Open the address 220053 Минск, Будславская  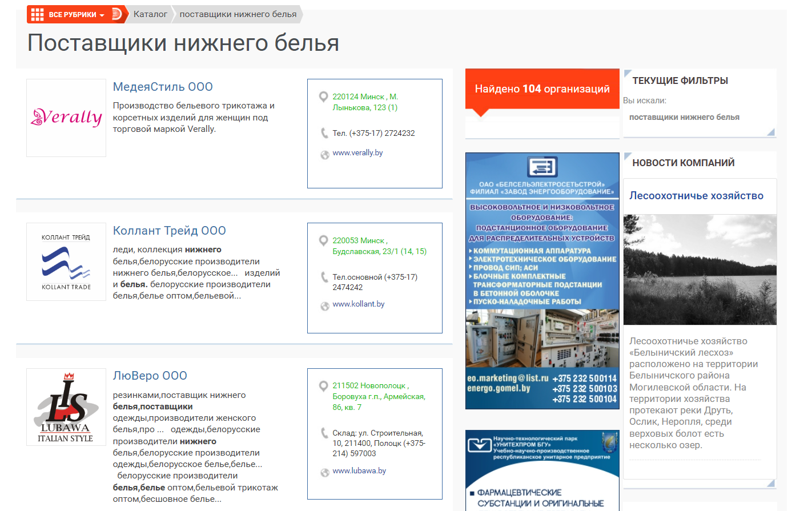tap(380, 246)
